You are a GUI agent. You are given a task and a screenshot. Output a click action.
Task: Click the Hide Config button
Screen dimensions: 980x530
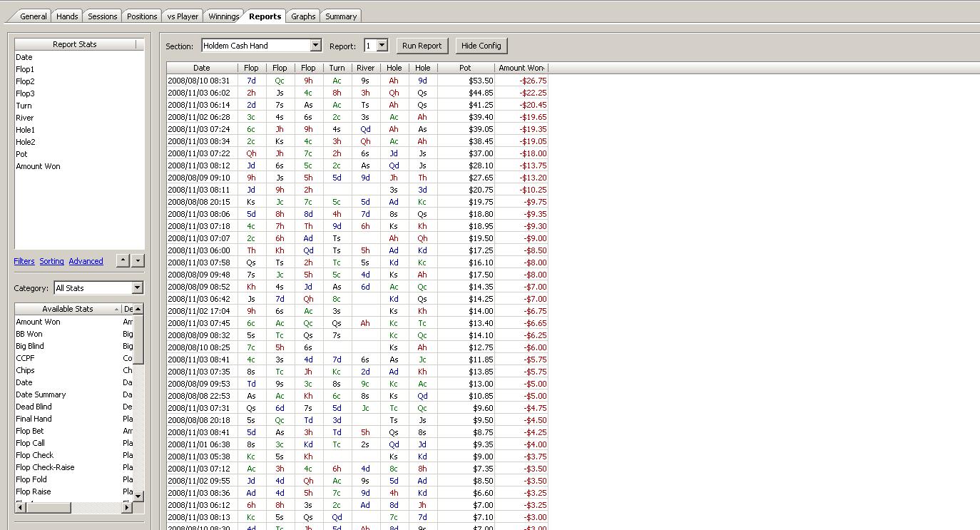click(481, 46)
